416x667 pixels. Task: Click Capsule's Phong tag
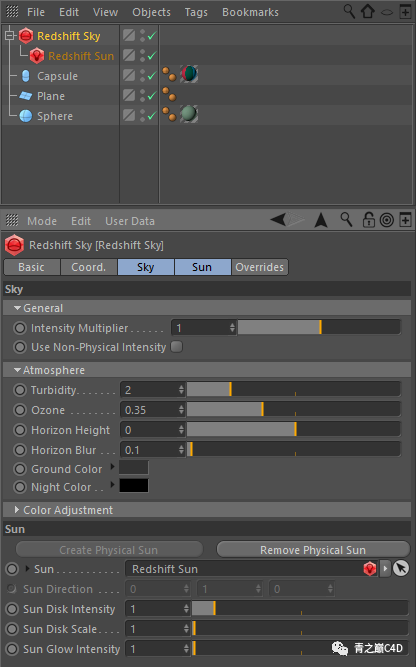(169, 74)
